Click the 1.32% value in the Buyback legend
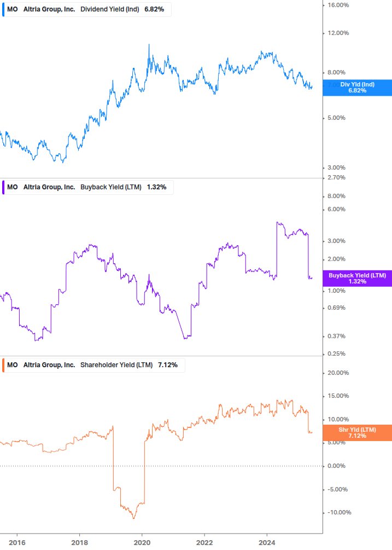 click(x=156, y=187)
